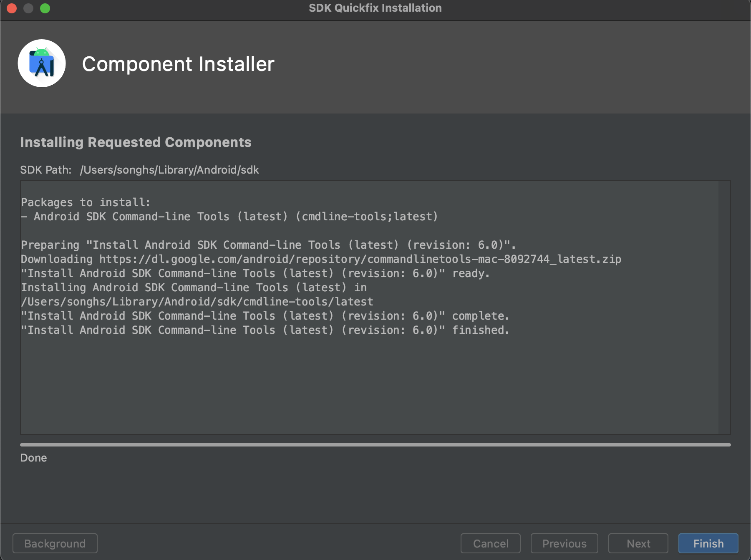Click the "Component Installer" title text

coord(178,64)
